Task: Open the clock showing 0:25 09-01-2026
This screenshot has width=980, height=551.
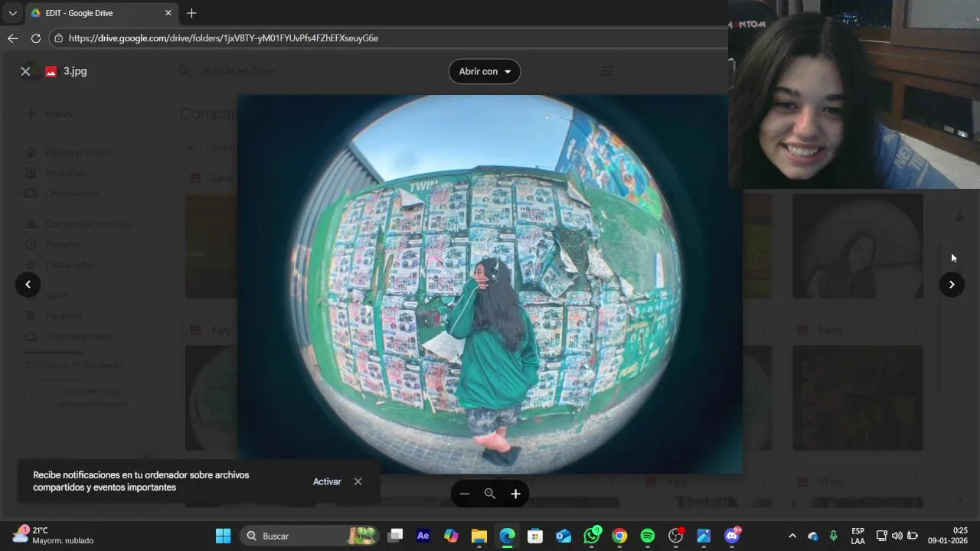Action: pyautogui.click(x=948, y=536)
